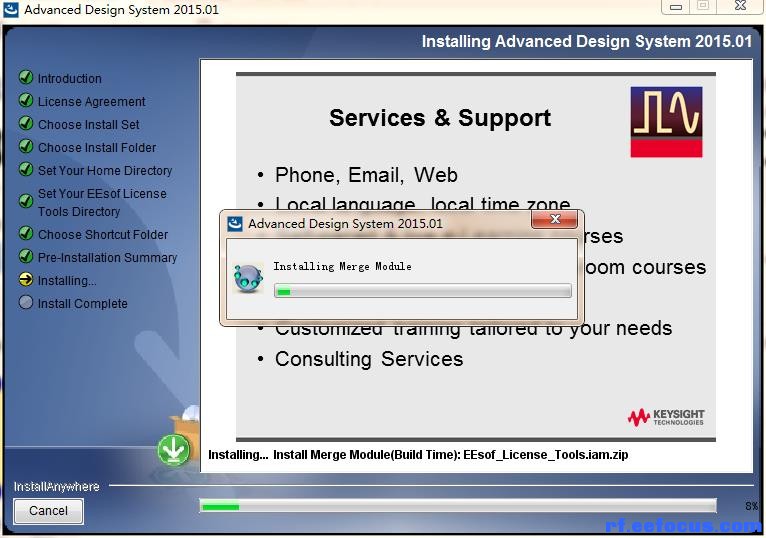The width and height of the screenshot is (766, 538).
Task: Click the Cancel button
Action: click(x=48, y=511)
